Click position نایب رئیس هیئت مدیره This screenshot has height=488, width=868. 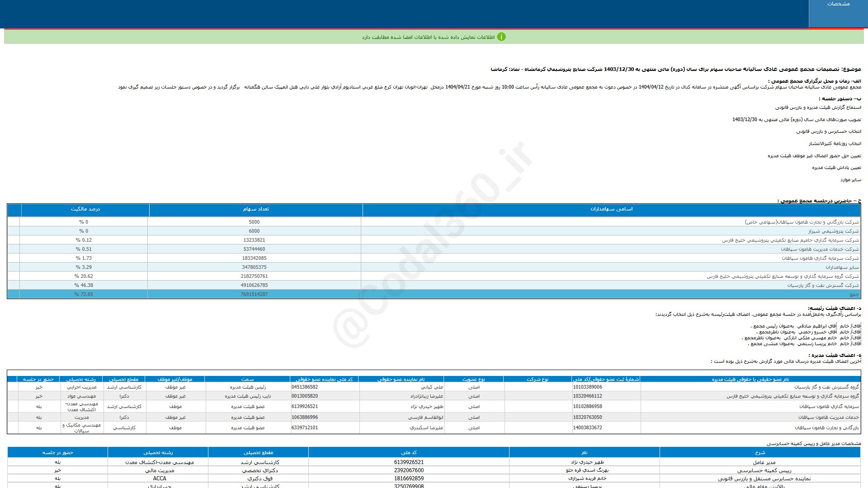click(x=248, y=396)
